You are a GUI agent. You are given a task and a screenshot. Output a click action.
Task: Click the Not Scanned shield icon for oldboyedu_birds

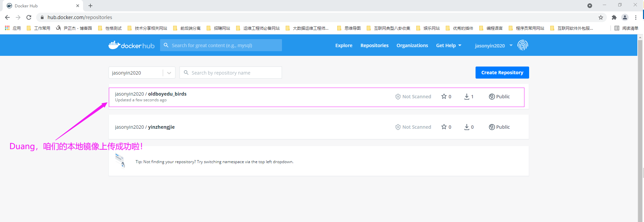click(x=398, y=97)
